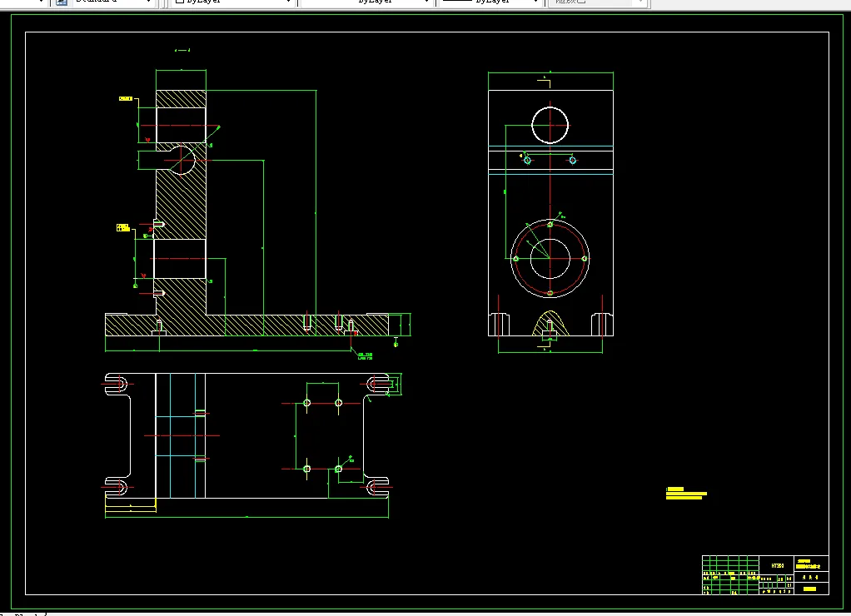Click the text style icon beside Standard
851x616 pixels.
click(62, 2)
